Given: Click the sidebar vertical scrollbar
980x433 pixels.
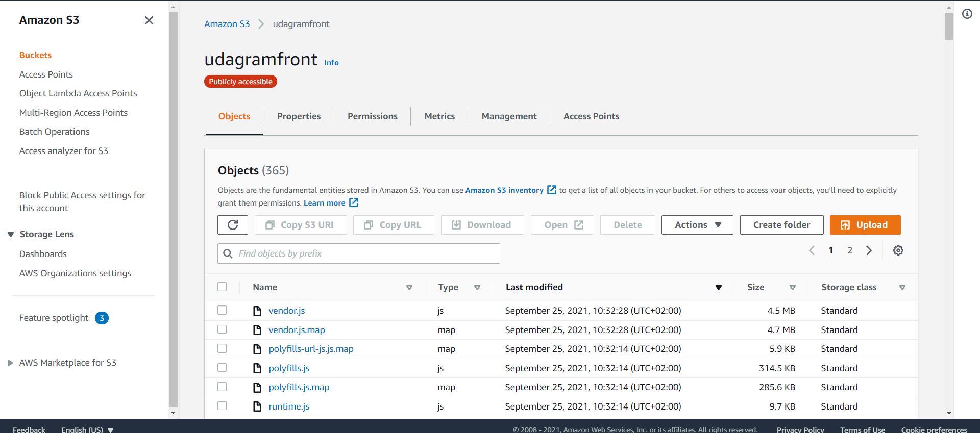Looking at the screenshot, I should [x=173, y=209].
